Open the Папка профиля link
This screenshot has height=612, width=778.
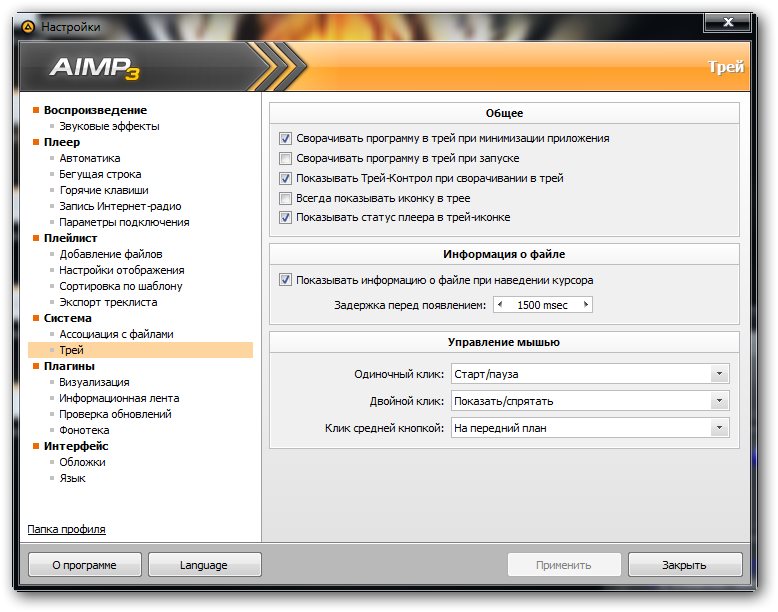(x=66, y=529)
